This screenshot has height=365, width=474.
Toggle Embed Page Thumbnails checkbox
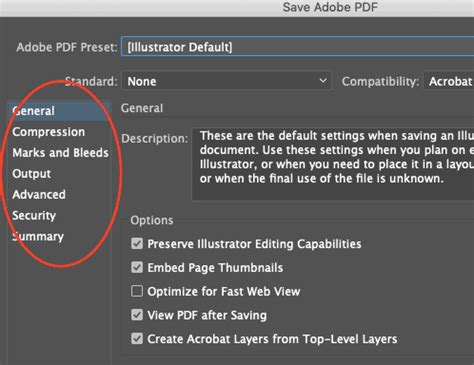[137, 267]
